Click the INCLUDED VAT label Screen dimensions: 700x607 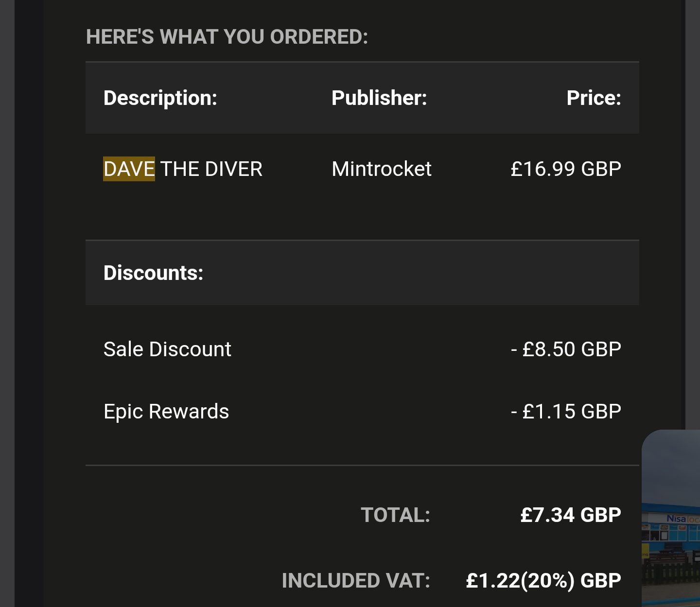coord(356,581)
